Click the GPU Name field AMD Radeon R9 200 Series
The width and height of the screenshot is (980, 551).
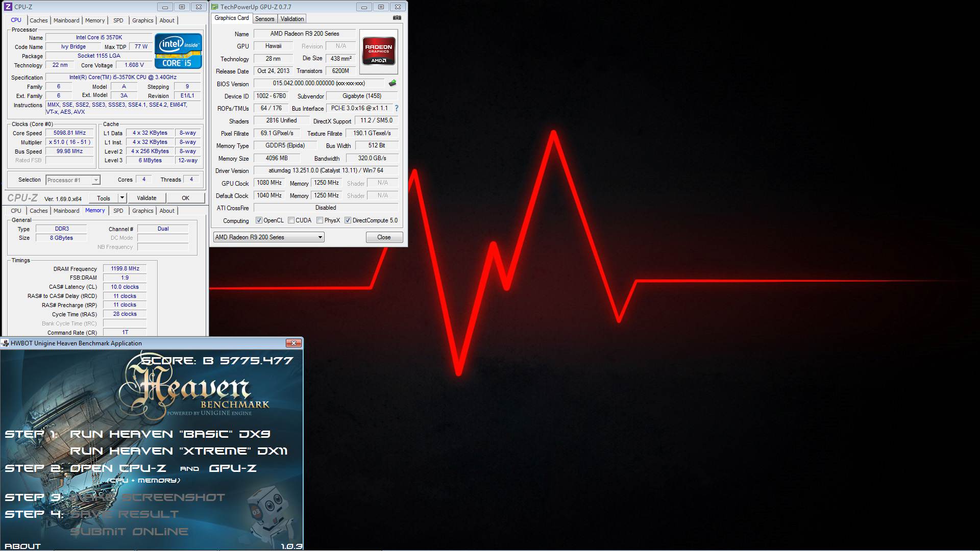coord(304,34)
